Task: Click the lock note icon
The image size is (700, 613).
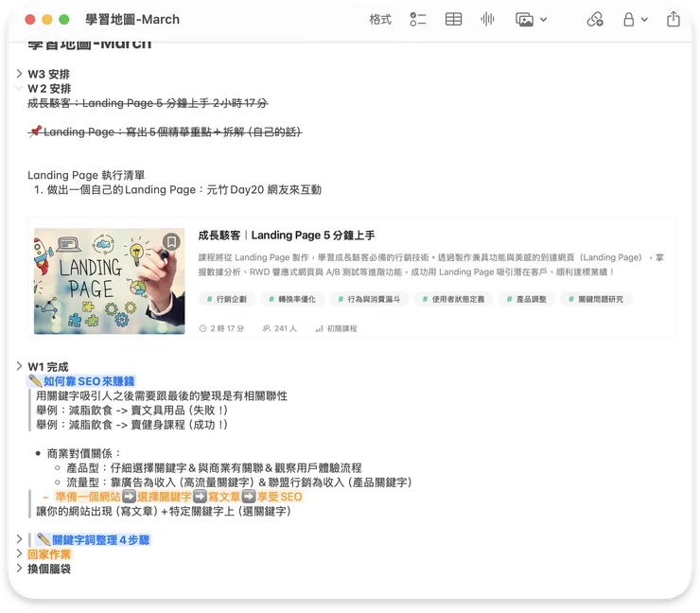Action: [x=628, y=20]
